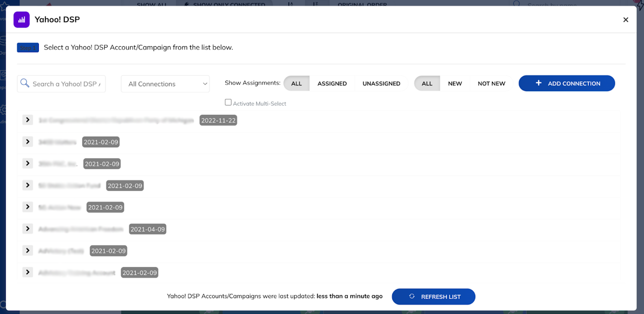The image size is (644, 314).
Task: Select ALL beside the ASSIGNED filter
Action: [297, 84]
